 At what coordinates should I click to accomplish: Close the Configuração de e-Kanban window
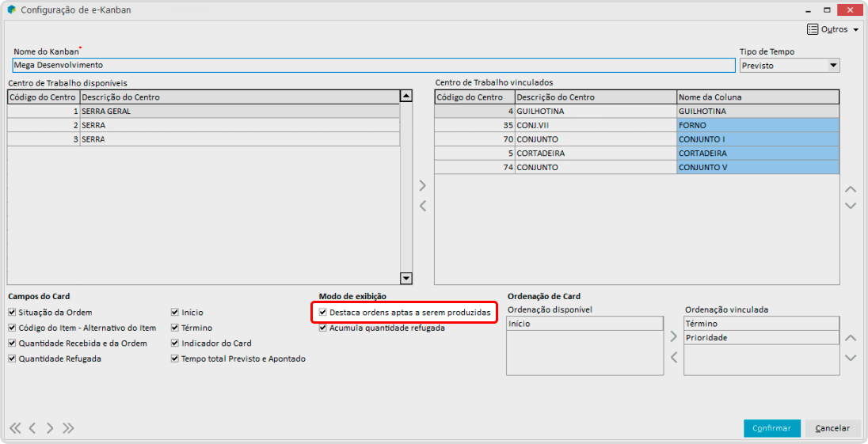[x=850, y=9]
